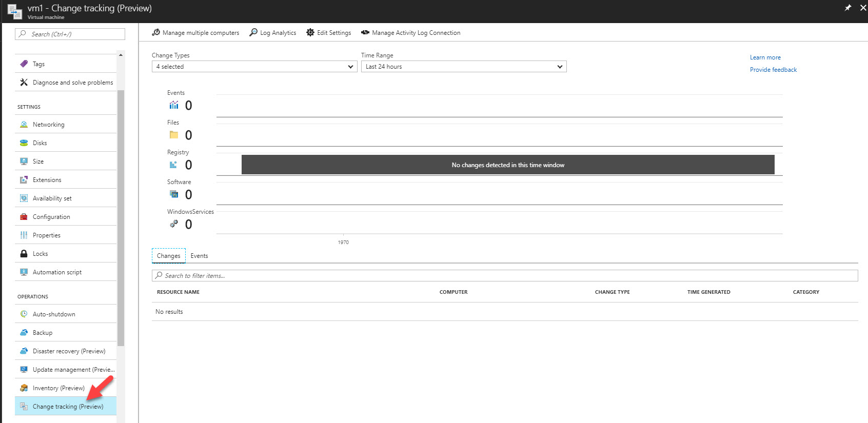Click the Inventory box icon
868x423 pixels.
[24, 388]
